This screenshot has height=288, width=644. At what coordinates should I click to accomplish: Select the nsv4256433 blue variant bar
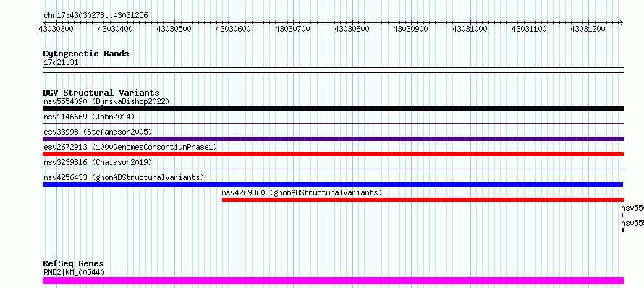click(x=333, y=185)
